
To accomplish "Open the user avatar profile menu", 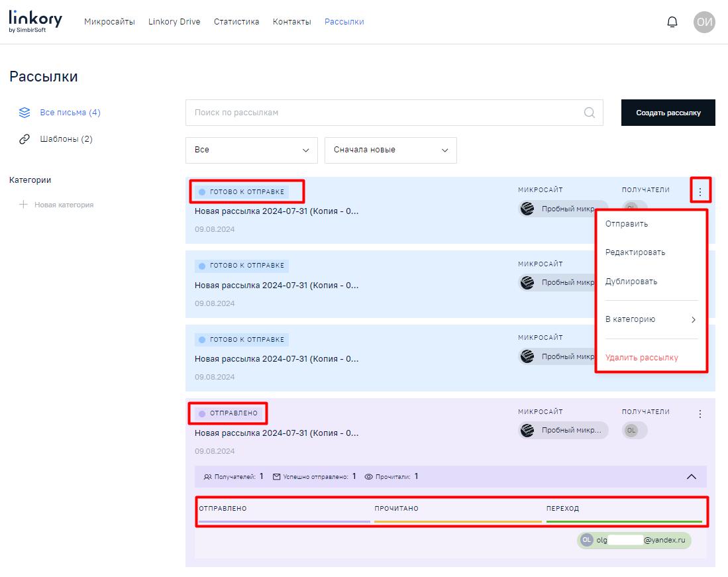I will tap(704, 22).
